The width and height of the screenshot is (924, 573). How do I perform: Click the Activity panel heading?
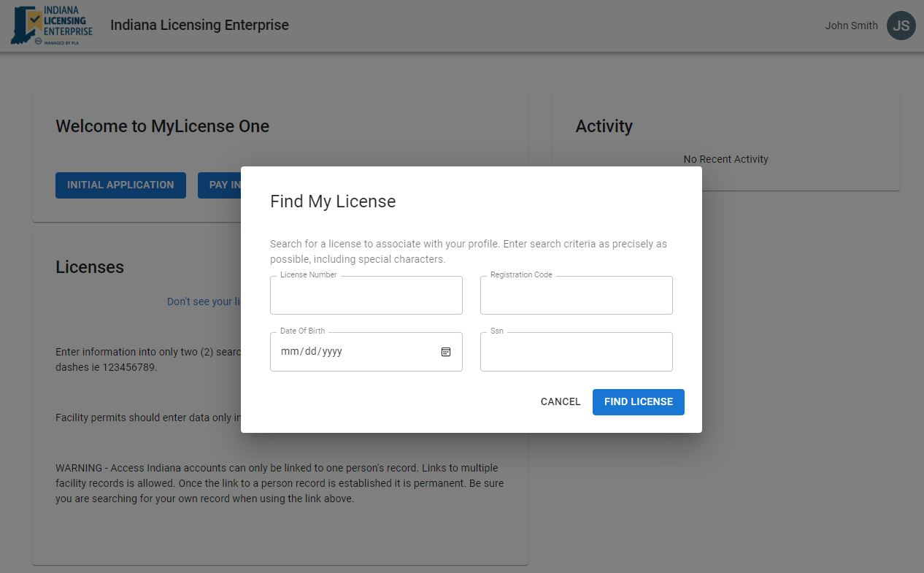604,126
